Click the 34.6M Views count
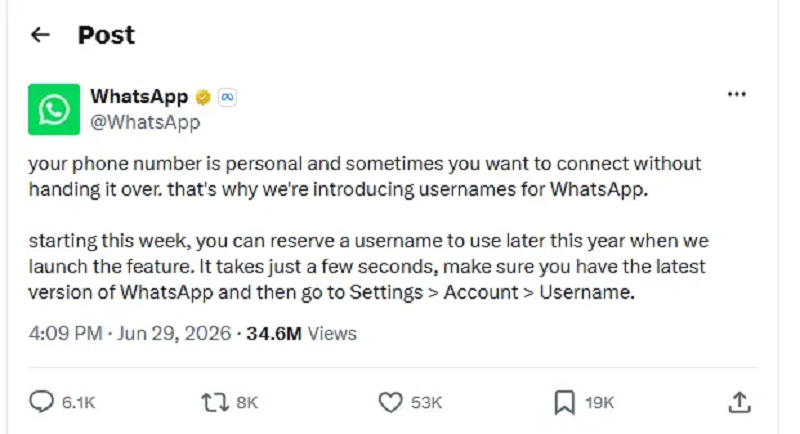The height and width of the screenshot is (434, 800). pyautogui.click(x=302, y=334)
